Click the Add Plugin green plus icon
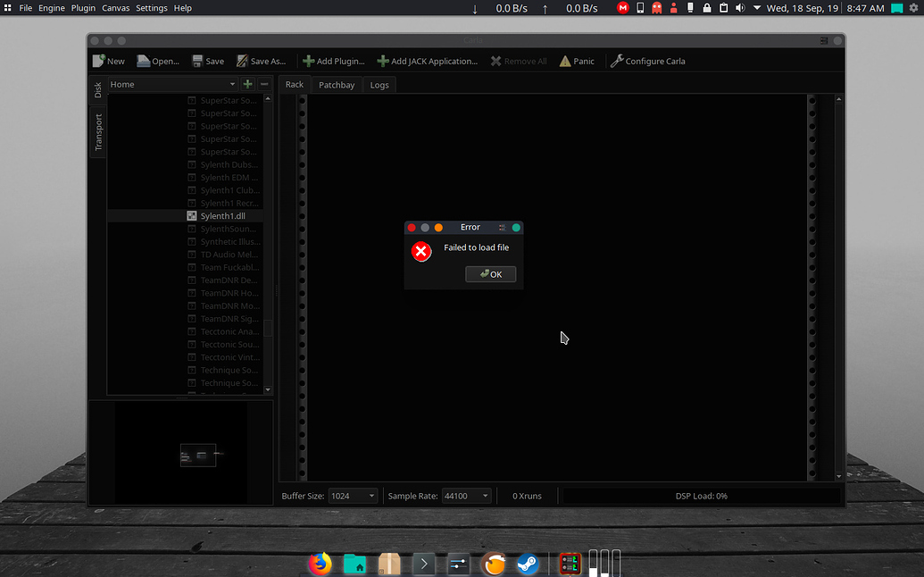Screen dimensions: 924x577 pos(308,61)
